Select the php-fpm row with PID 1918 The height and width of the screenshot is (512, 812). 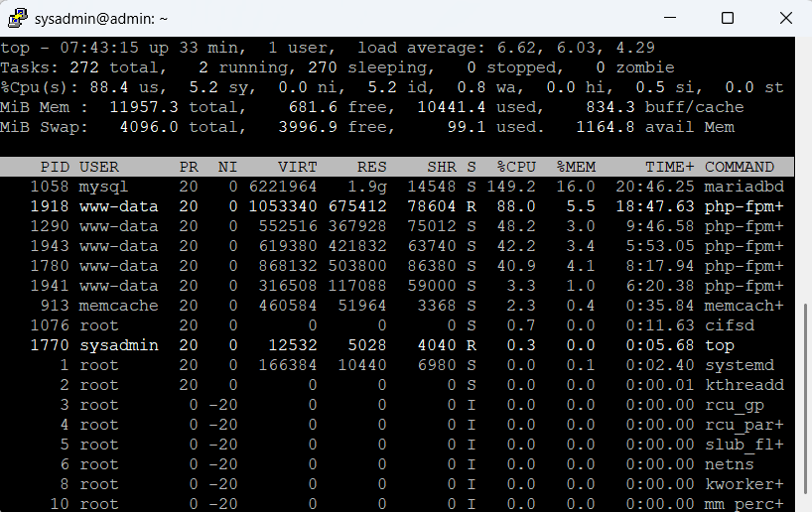pyautogui.click(x=397, y=206)
